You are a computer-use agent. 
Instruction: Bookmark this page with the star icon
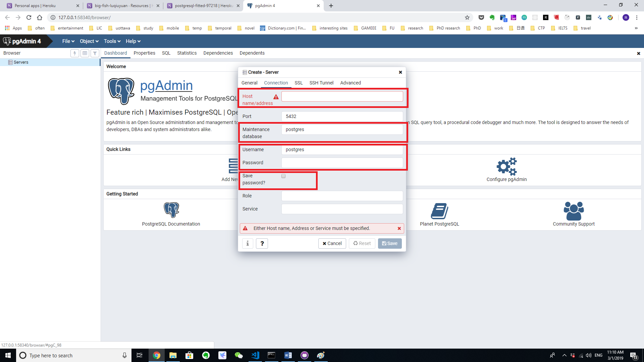[x=467, y=17]
